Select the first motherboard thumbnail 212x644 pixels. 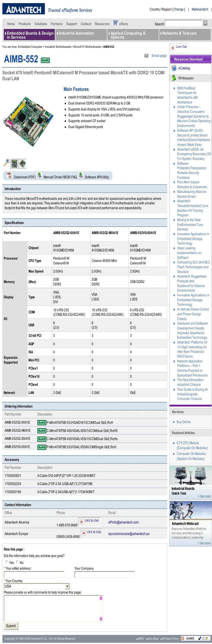(14, 164)
